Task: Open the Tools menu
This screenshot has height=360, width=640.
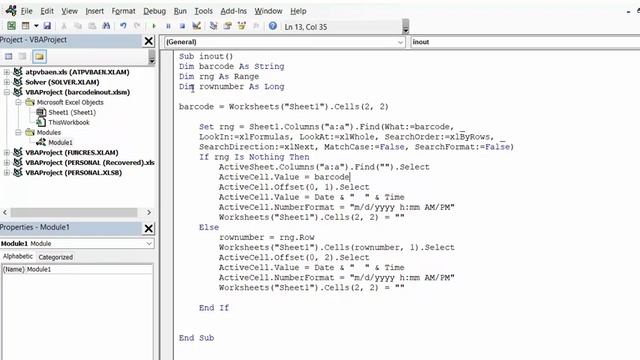Action: [x=203, y=11]
